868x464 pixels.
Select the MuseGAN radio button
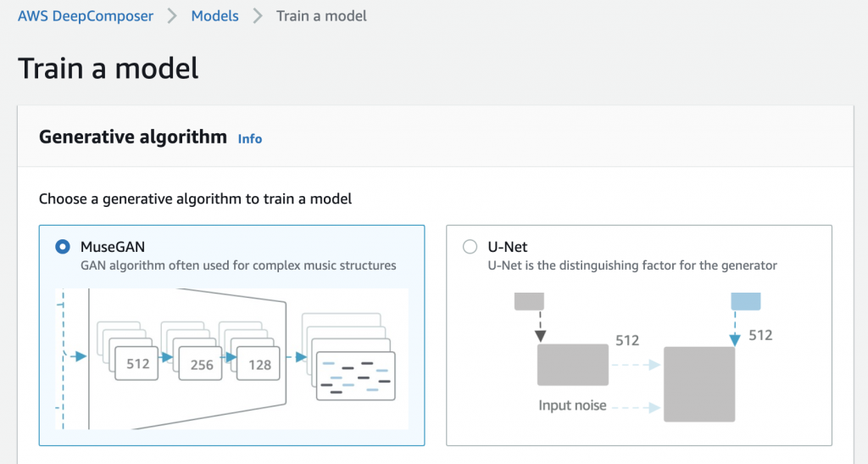click(x=63, y=246)
